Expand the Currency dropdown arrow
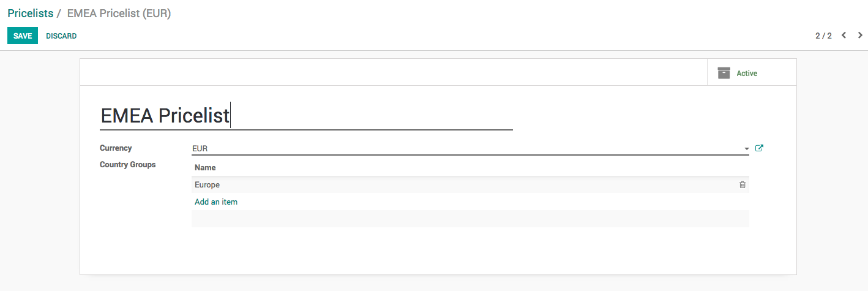 click(746, 149)
